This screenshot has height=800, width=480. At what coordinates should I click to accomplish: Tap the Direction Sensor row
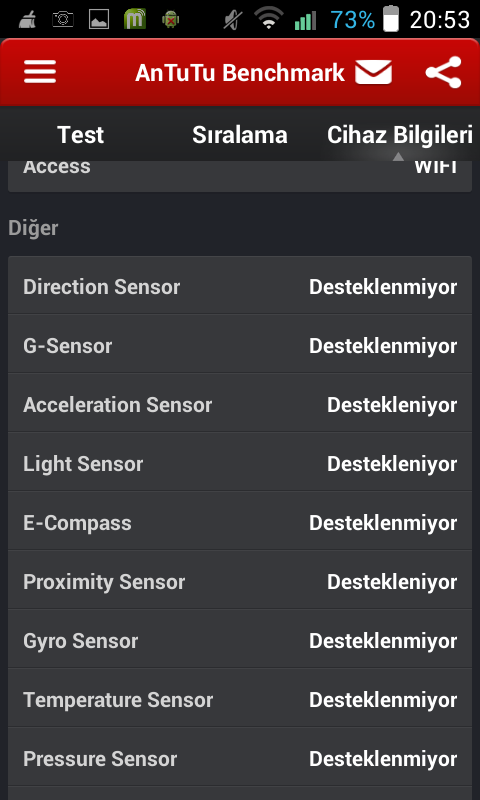click(240, 287)
